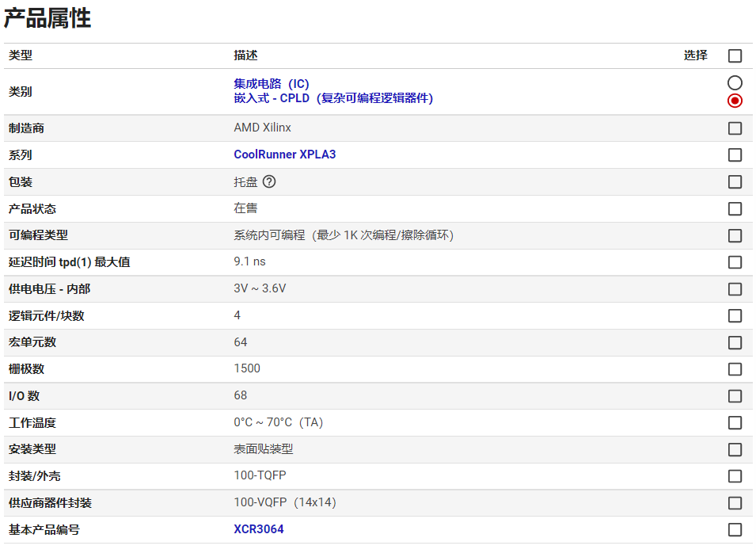Select the 嵌入式 - CPLD radio button
The height and width of the screenshot is (557, 756).
coord(735,101)
